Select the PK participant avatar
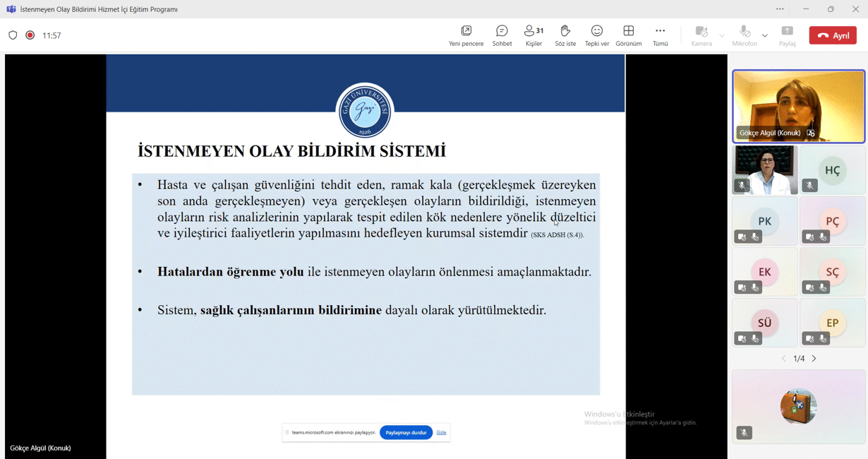Image resolution: width=868 pixels, height=459 pixels. pos(765,221)
